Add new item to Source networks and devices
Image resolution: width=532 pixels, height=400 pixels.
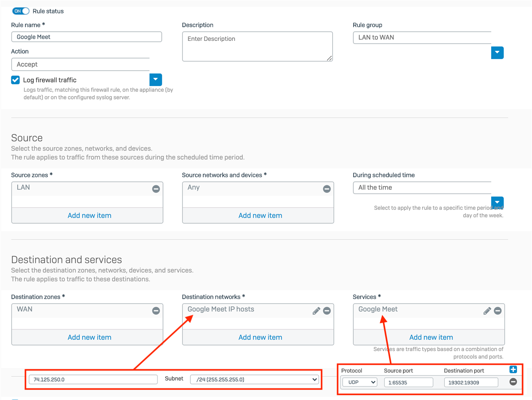pos(260,215)
